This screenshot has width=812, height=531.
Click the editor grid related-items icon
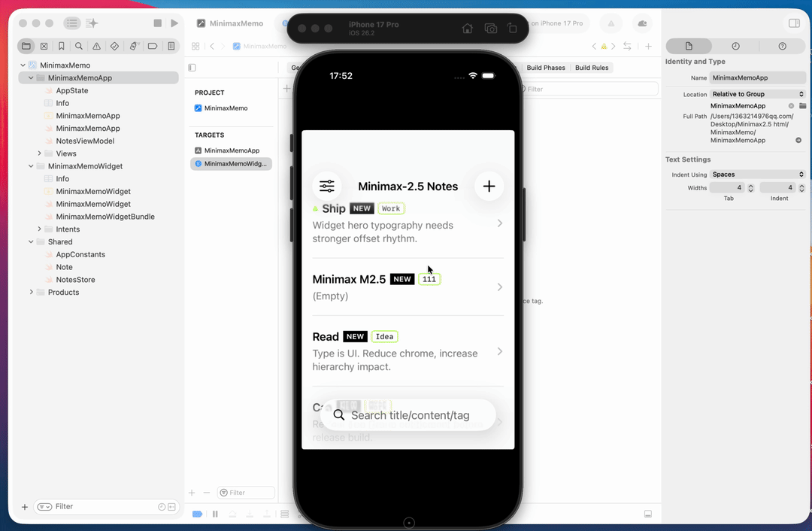coord(195,46)
